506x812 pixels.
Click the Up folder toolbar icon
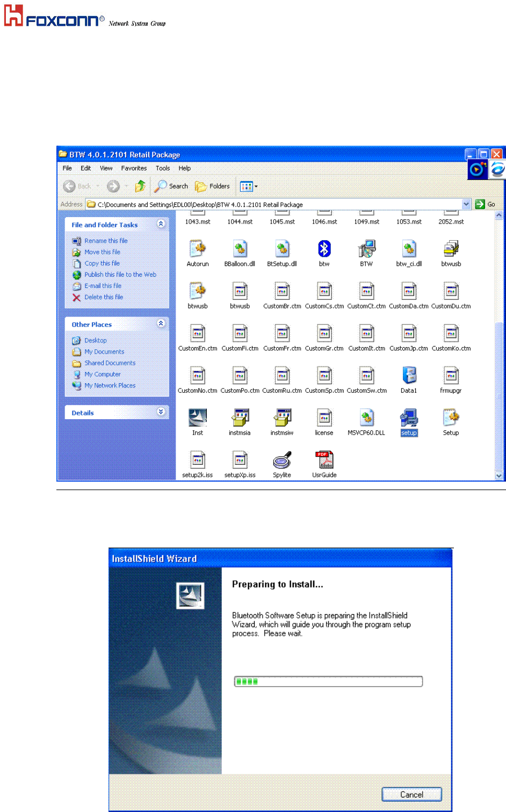[140, 186]
